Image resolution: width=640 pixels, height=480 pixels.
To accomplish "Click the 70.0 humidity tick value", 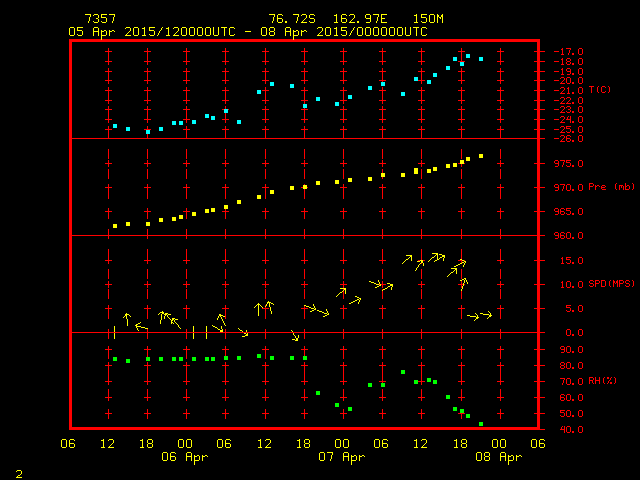I will point(571,382).
